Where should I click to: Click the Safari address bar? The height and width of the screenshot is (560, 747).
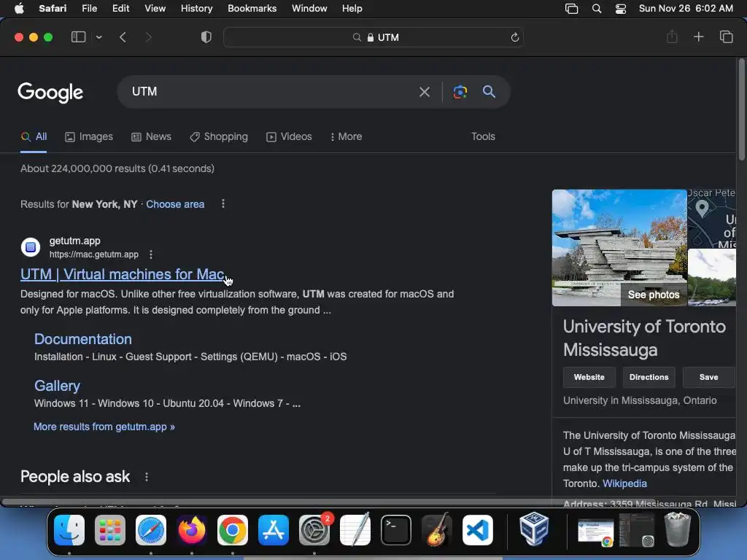(x=373, y=37)
